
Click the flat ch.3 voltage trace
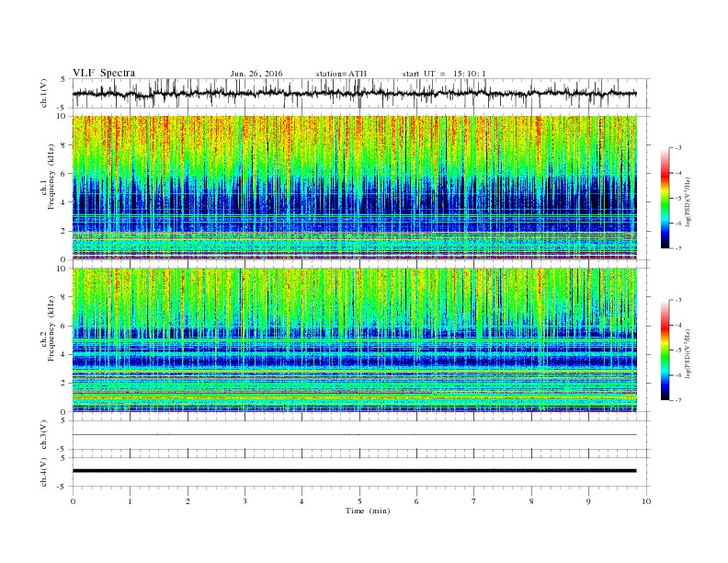click(x=354, y=435)
